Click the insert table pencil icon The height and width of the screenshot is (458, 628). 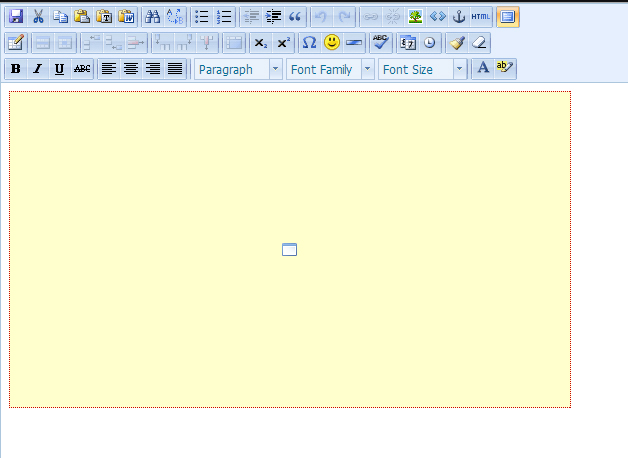pos(16,43)
